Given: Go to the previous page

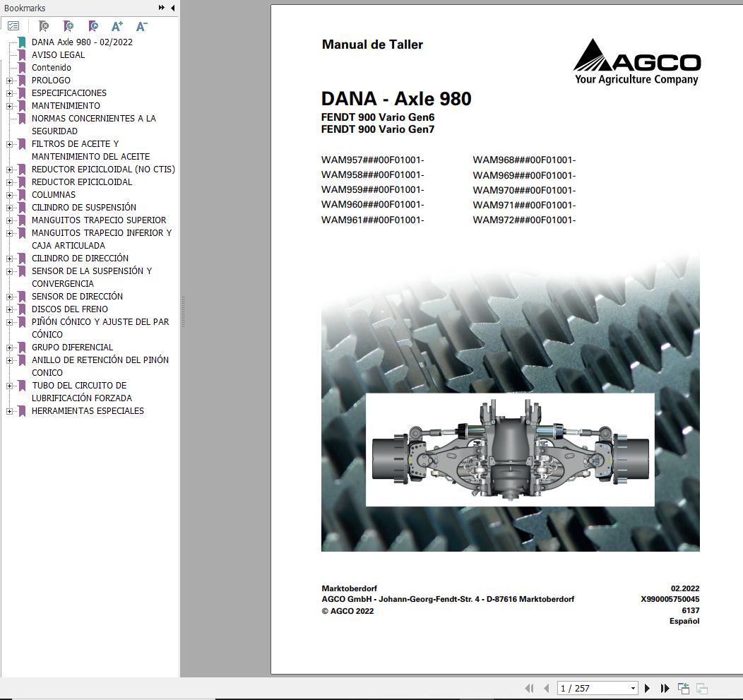Looking at the screenshot, I should [x=547, y=688].
